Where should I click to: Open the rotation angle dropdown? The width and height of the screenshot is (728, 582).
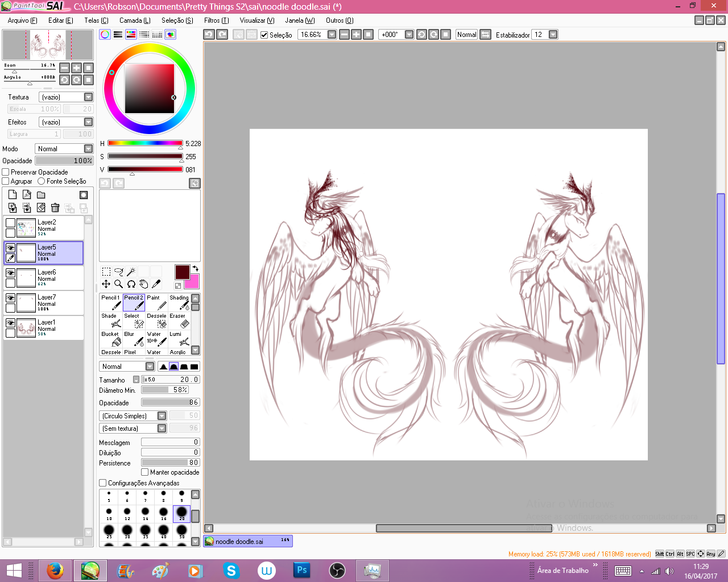[x=409, y=35]
